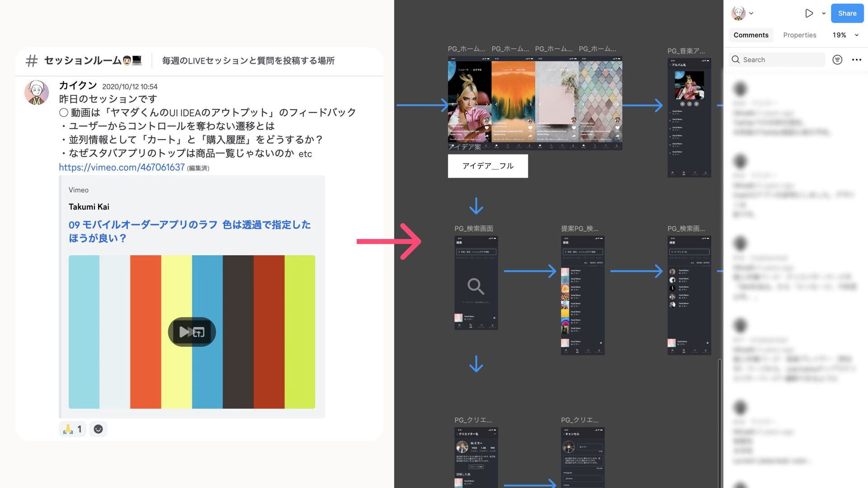The height and width of the screenshot is (488, 868).
Task: Click the magnifier icon in Search field
Action: pos(736,60)
